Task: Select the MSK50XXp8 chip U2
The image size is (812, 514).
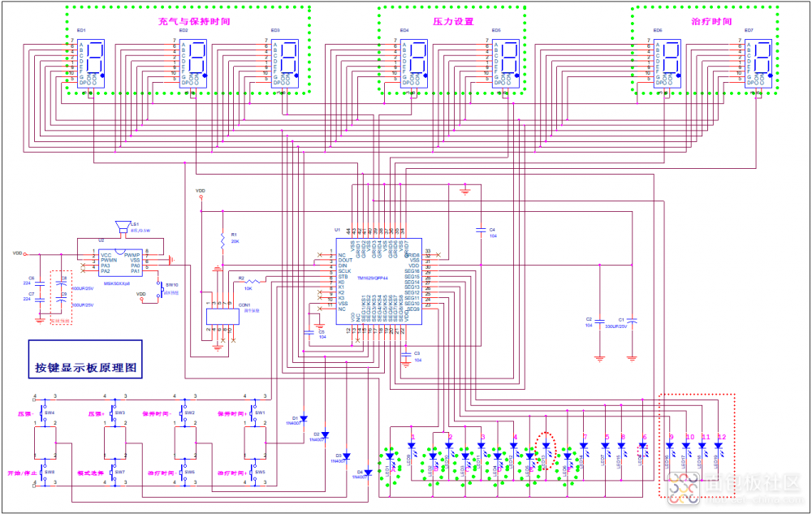Action: coord(119,261)
